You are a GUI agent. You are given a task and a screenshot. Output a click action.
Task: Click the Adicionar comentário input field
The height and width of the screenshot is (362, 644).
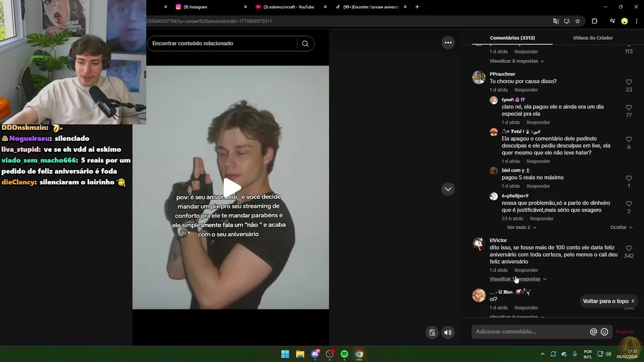click(x=531, y=332)
